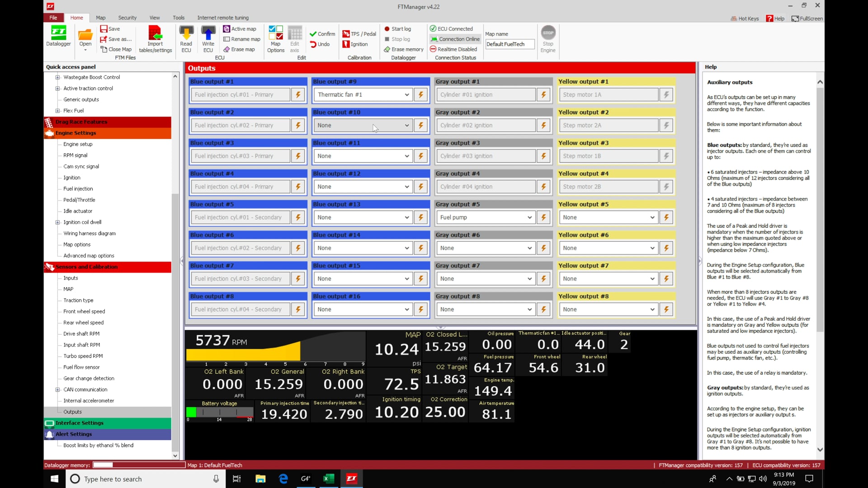Click ECU Connected indicator

pyautogui.click(x=451, y=29)
